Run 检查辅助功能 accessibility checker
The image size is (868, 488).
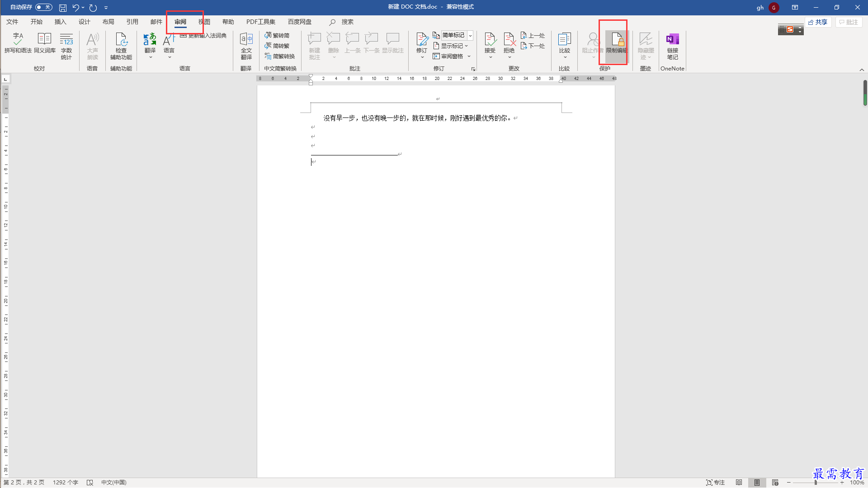121,45
